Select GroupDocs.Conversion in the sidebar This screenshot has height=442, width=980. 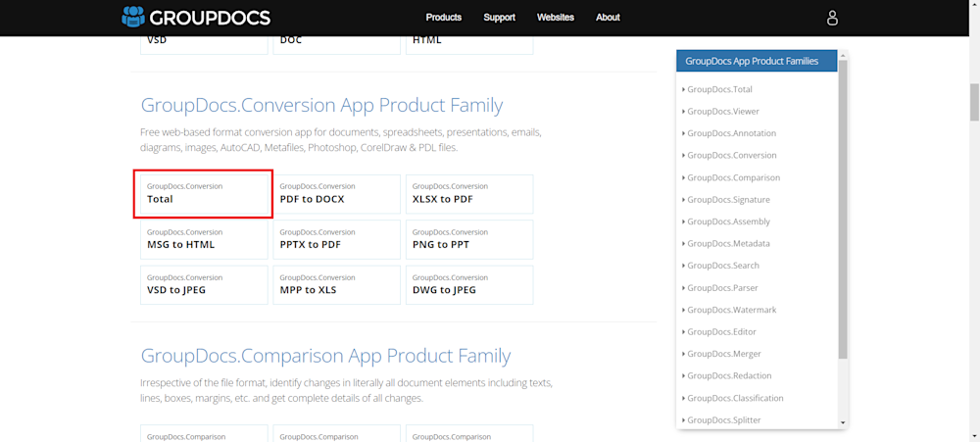731,155
